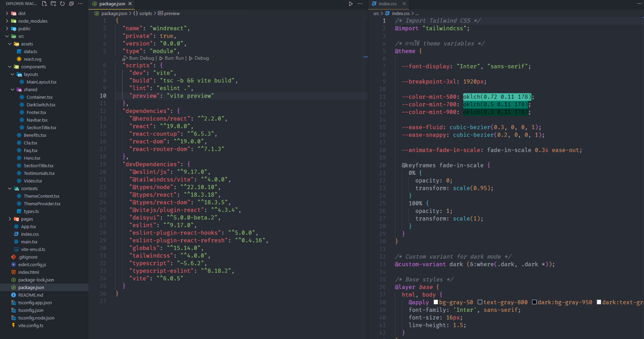Select package.json in Explorer tree

tap(44, 287)
